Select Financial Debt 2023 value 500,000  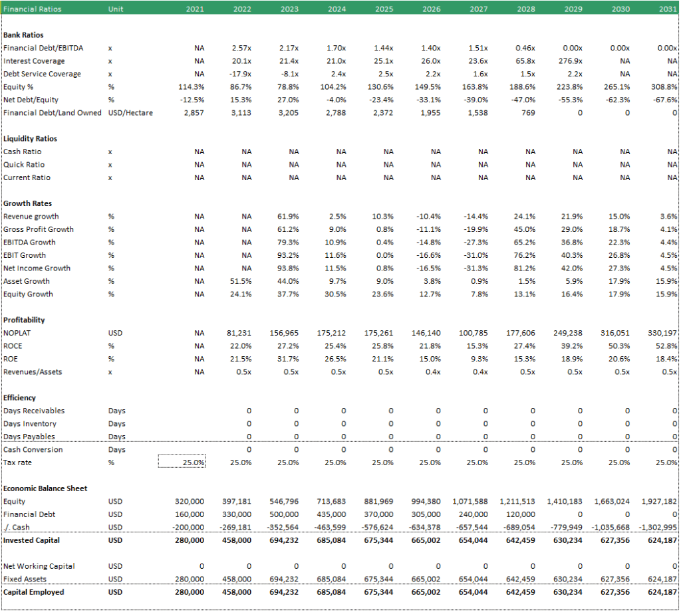[x=284, y=515]
